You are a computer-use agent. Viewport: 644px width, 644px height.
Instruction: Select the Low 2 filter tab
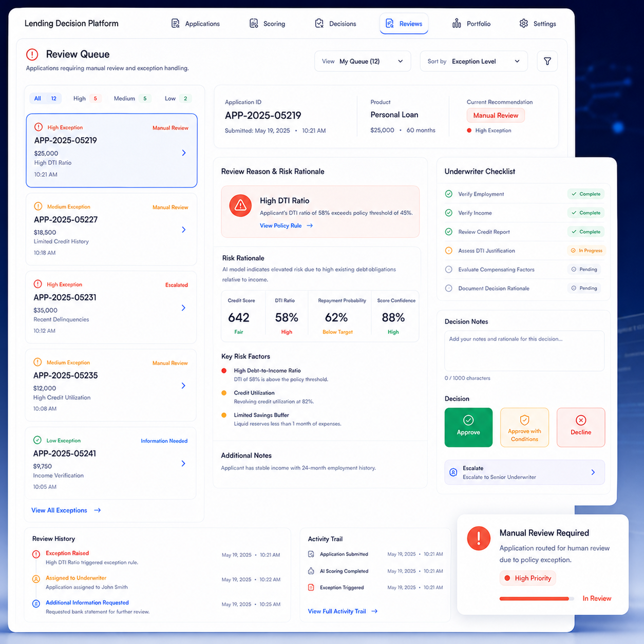click(177, 98)
